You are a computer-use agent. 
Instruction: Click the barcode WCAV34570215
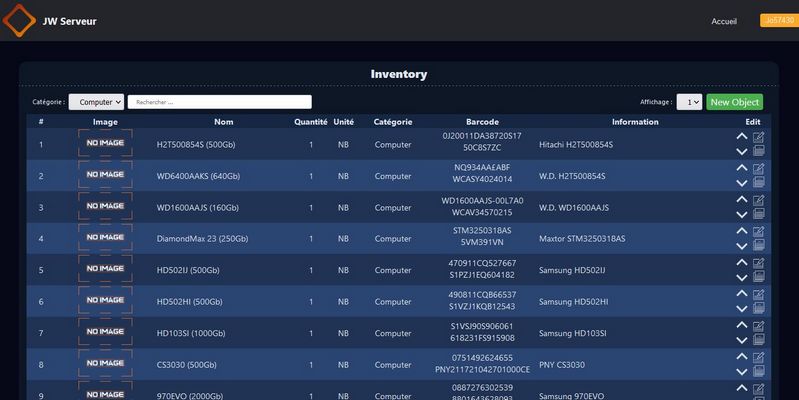click(482, 212)
